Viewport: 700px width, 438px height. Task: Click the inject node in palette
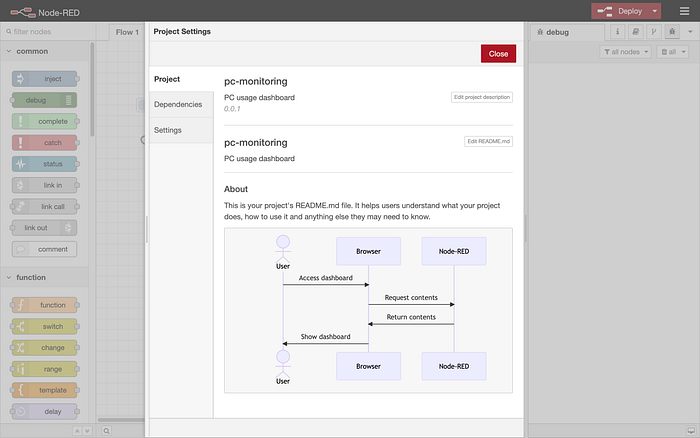tap(45, 78)
